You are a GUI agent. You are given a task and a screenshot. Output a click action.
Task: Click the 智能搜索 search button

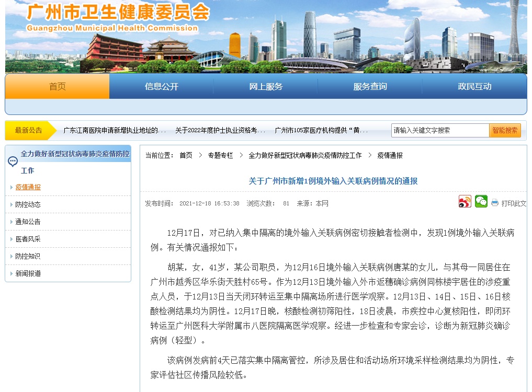coord(505,130)
